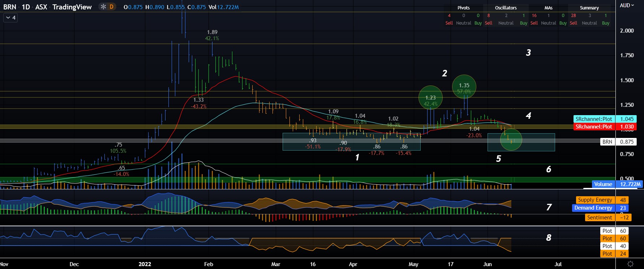Select the Summary column in ratings table

coord(589,8)
